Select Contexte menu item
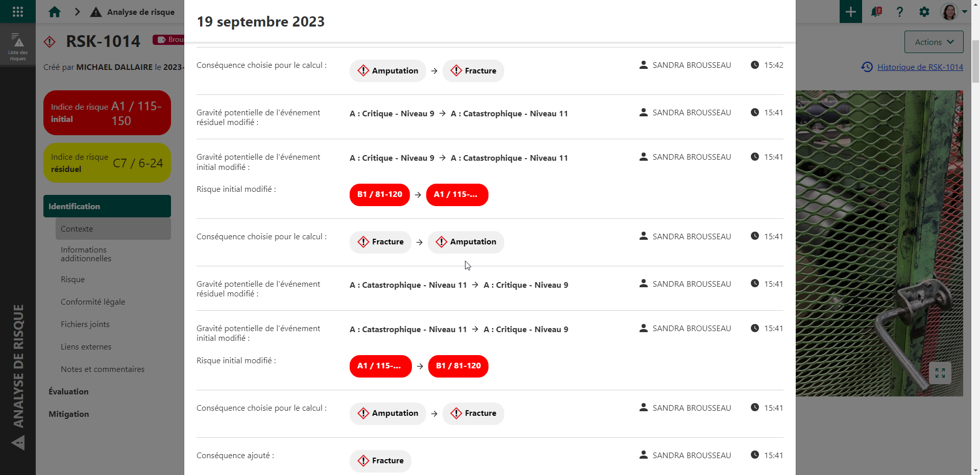This screenshot has height=475, width=980. tap(113, 229)
